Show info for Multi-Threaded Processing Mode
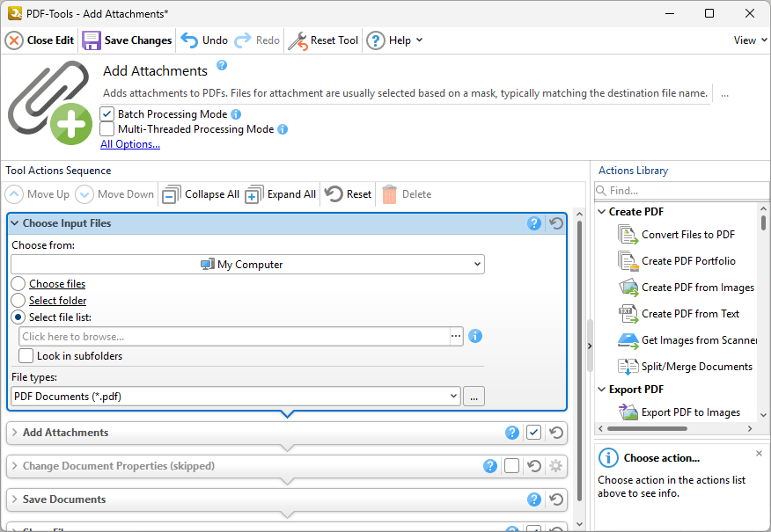771x532 pixels. pyautogui.click(x=283, y=129)
